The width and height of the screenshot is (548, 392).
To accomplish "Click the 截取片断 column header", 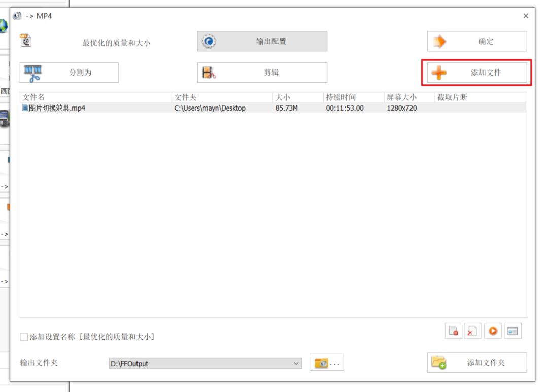I will click(x=480, y=97).
